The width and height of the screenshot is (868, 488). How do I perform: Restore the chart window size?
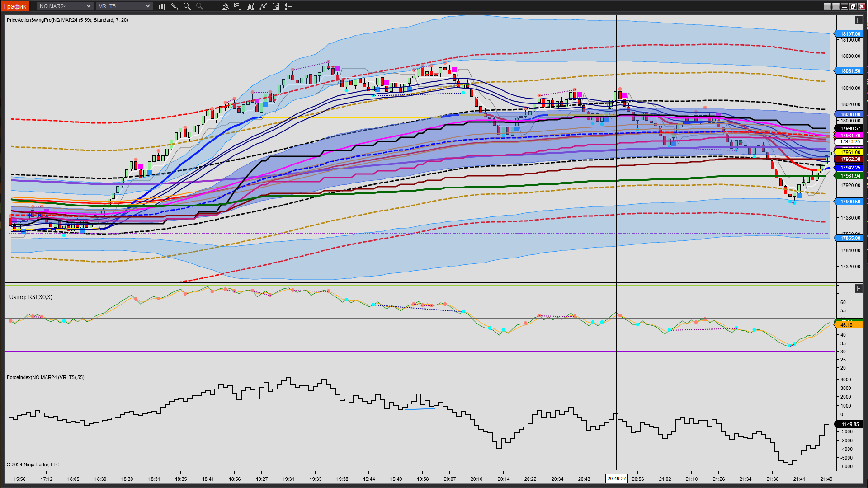[x=853, y=6]
